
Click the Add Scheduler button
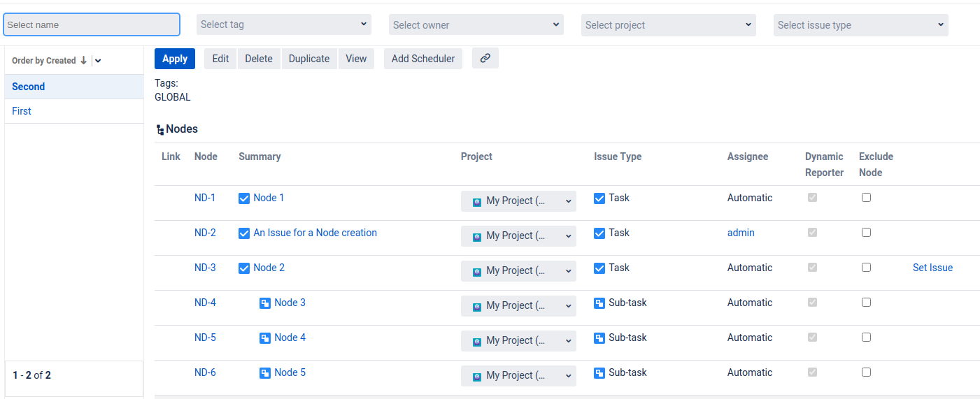423,59
